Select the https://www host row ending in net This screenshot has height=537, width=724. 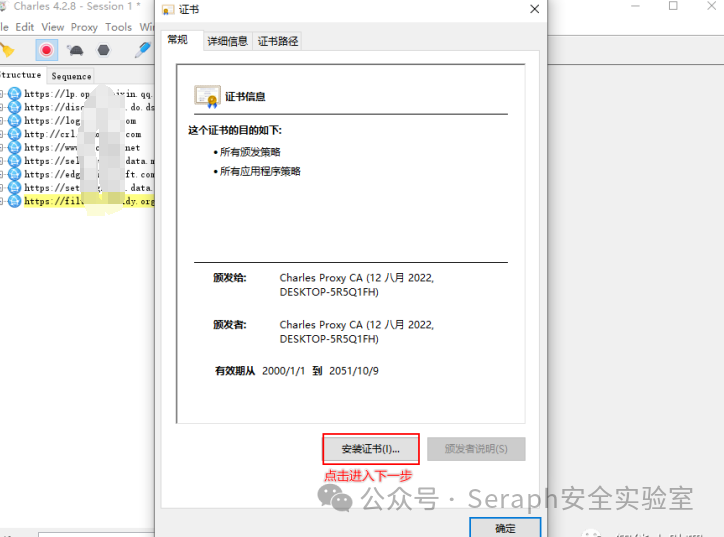[82, 147]
